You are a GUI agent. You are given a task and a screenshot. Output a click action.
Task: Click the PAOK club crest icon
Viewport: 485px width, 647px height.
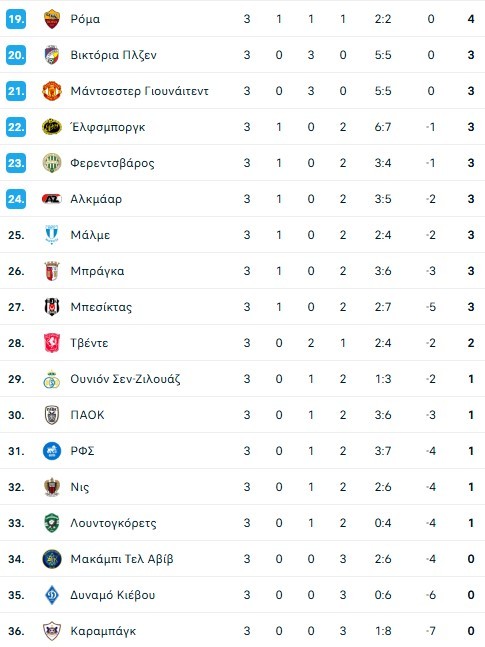click(x=52, y=415)
